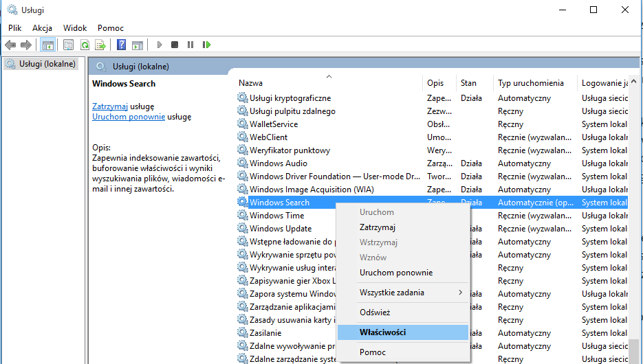Expand Wszystkie zadania submenu
Viewport: 643px width, 364px height.
tap(403, 293)
